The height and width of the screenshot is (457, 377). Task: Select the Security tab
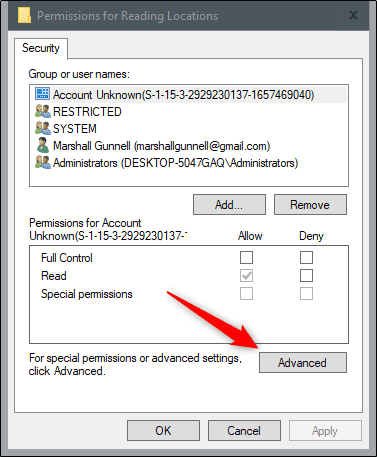point(41,48)
